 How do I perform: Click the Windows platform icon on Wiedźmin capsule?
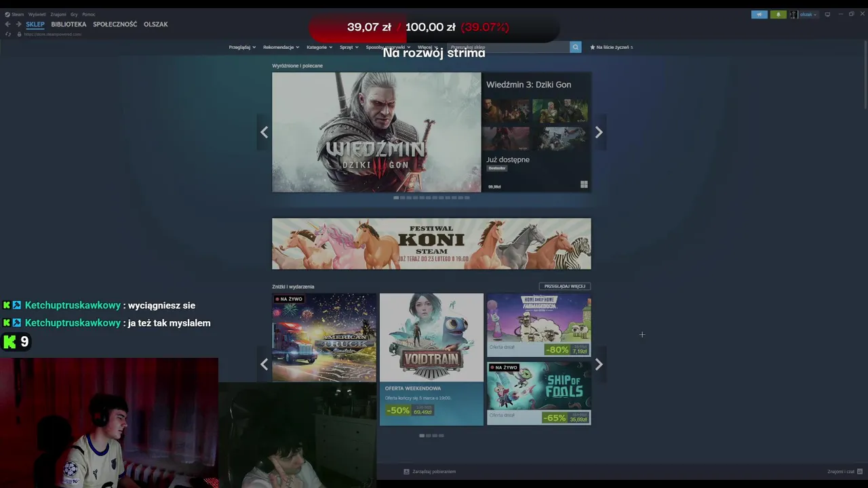[x=584, y=184]
